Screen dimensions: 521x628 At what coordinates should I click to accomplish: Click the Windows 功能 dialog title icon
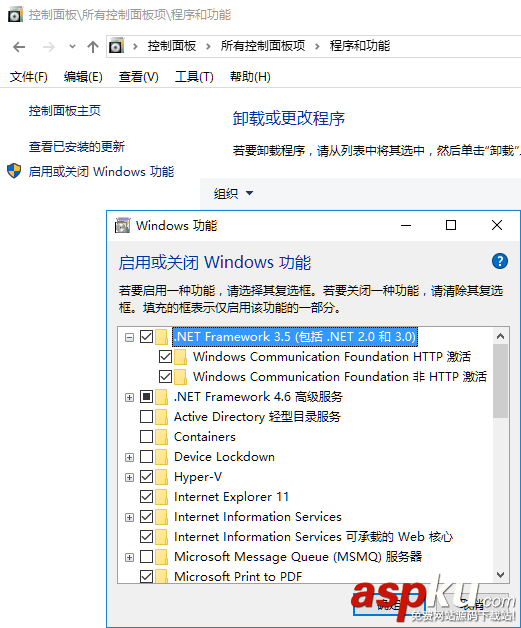click(123, 225)
